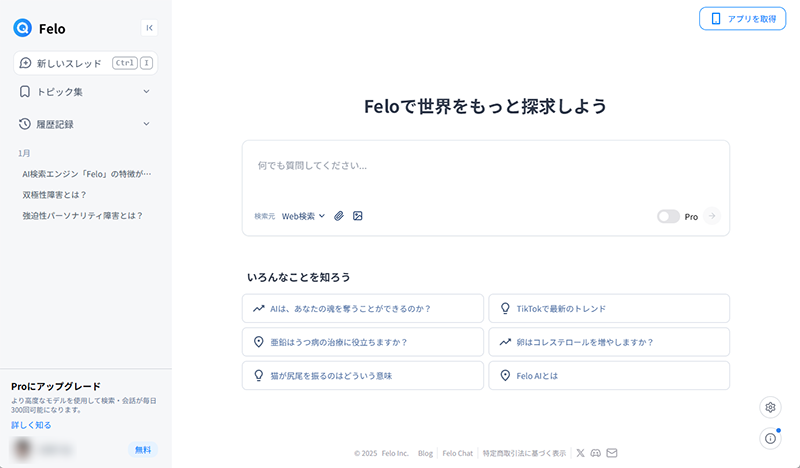Open the Blog footer link

tap(426, 453)
